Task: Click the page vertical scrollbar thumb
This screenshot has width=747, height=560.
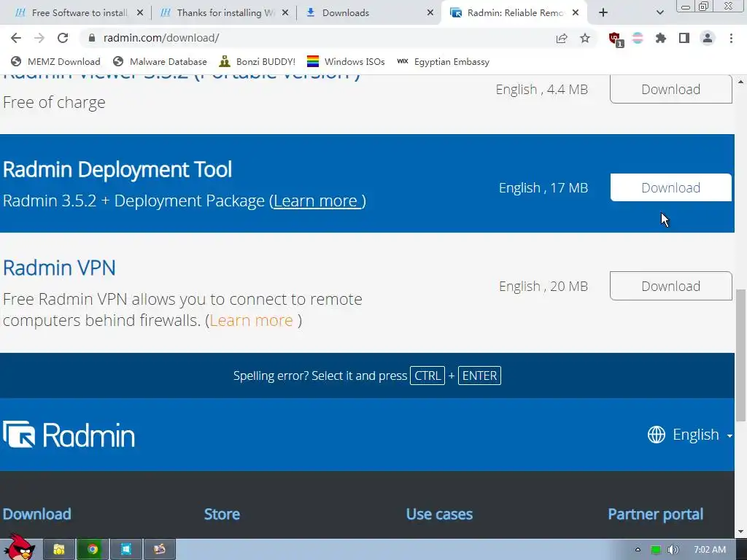Action: tap(741, 355)
